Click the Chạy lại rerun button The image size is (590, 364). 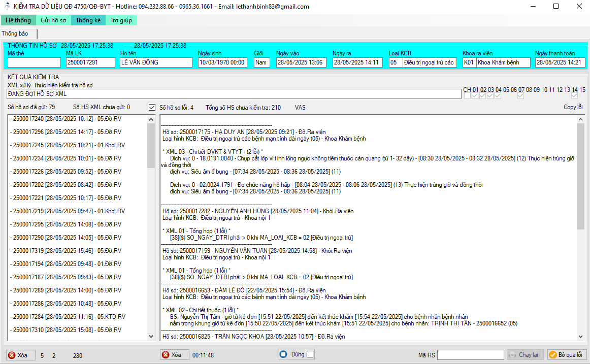[x=525, y=355]
